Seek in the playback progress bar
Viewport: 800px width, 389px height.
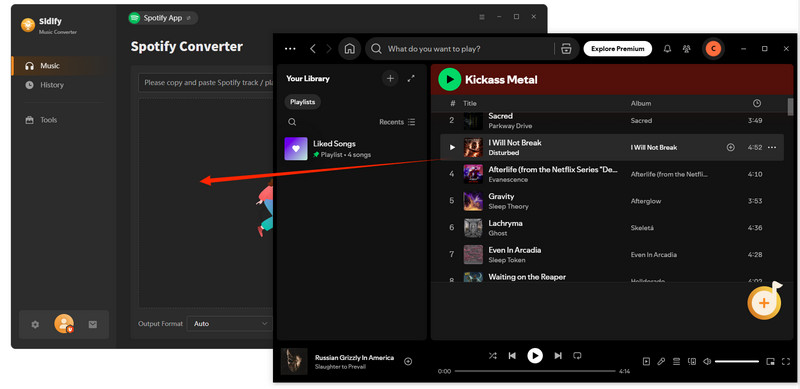tap(535, 371)
